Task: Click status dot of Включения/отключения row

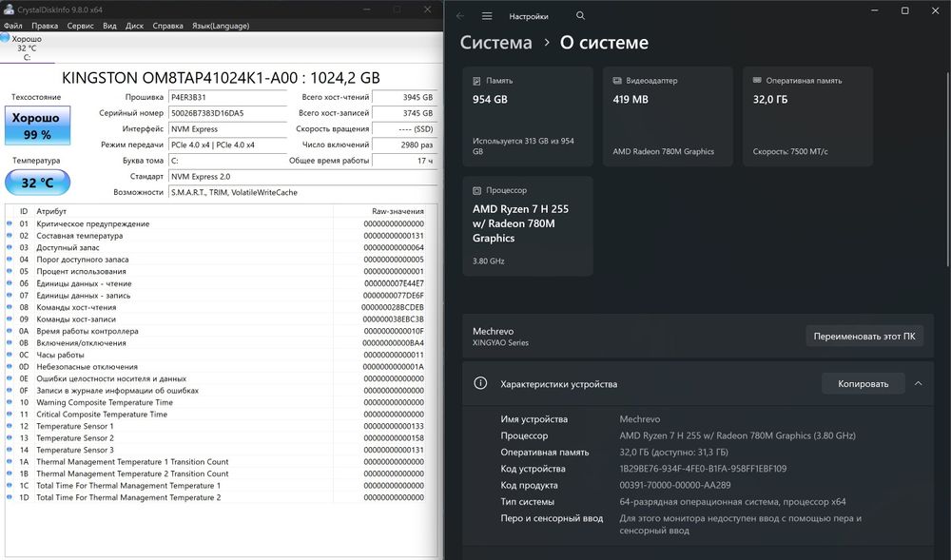Action: [10, 343]
